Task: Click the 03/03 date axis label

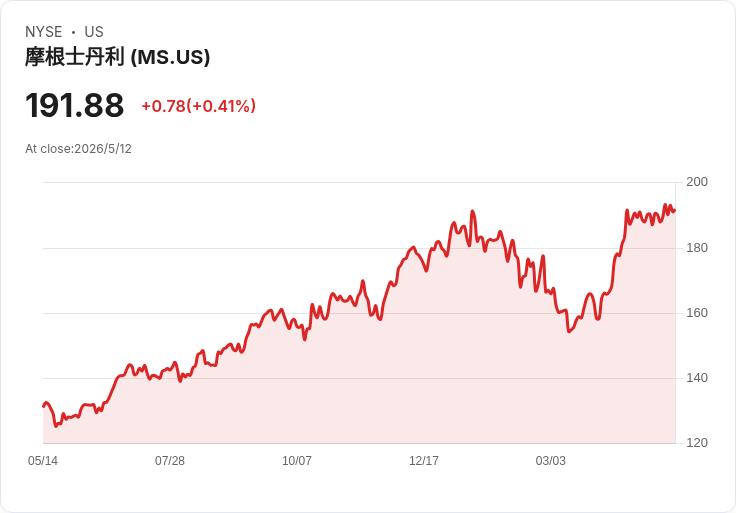Action: pyautogui.click(x=551, y=461)
